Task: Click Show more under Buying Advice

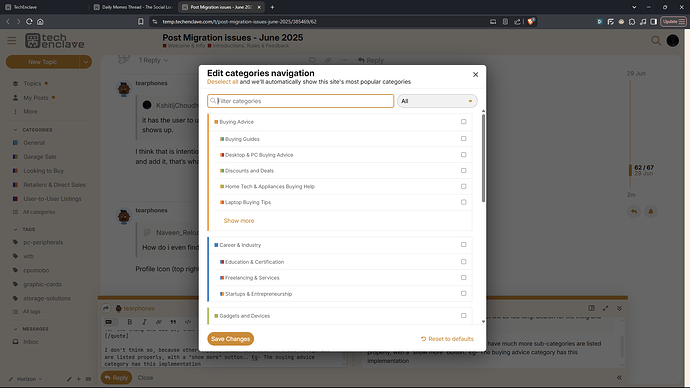Action: [x=239, y=221]
